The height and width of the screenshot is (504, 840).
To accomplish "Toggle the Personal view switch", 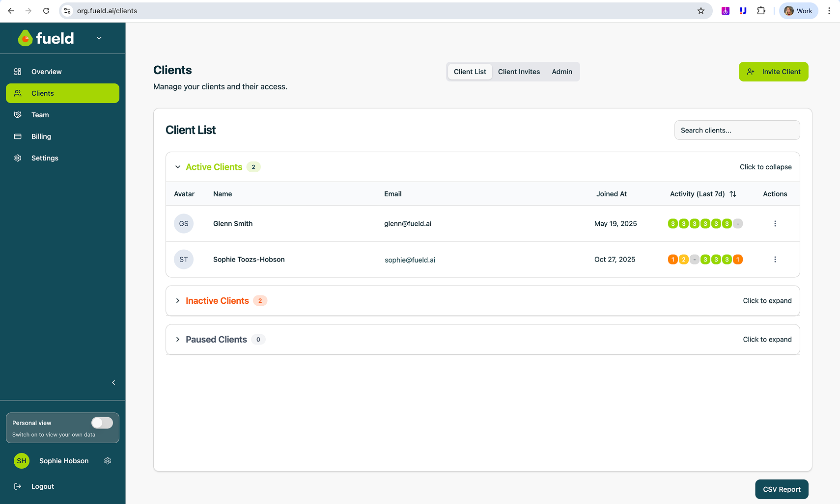I will coord(102,423).
